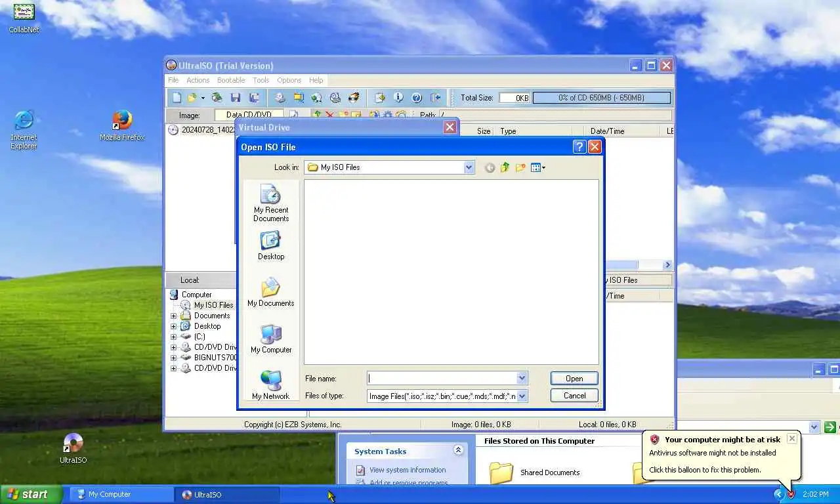Click the UltraISO desktop shortcut icon
The width and height of the screenshot is (840, 504).
[x=73, y=448]
